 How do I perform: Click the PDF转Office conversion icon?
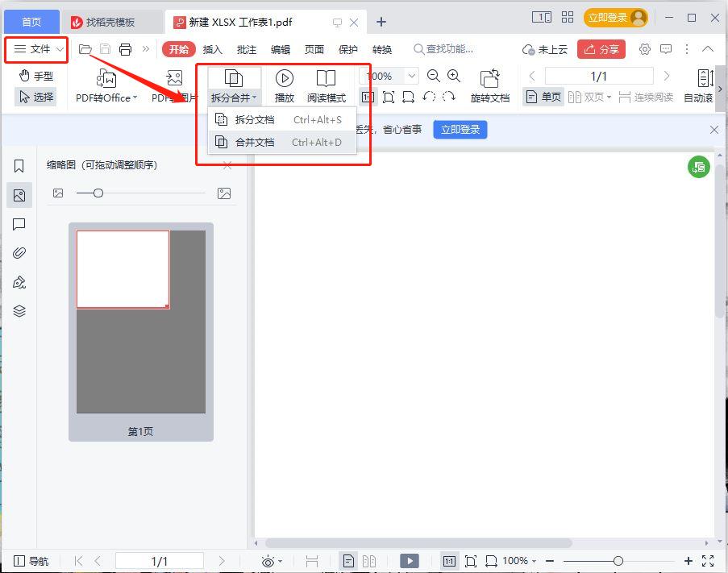coord(106,79)
